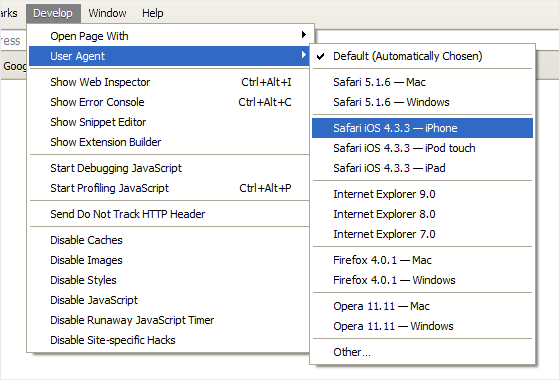Choose Show Extension Builder

[x=169, y=142]
